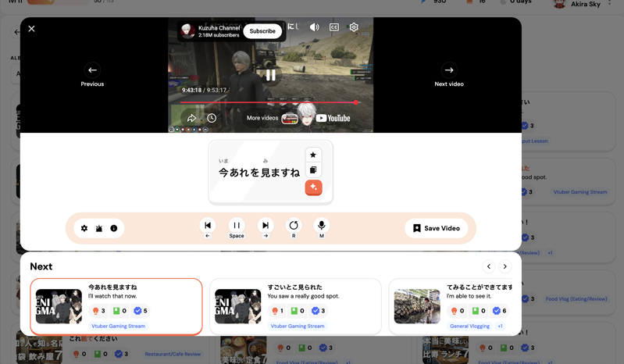Open the card You saw a really good spot
Viewport: 624px width, 364px height.
tap(295, 307)
